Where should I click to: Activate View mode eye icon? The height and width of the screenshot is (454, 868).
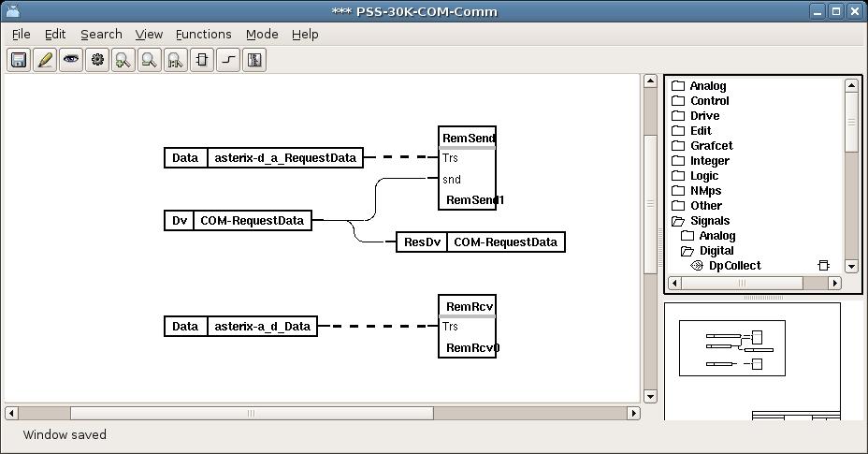coord(71,60)
